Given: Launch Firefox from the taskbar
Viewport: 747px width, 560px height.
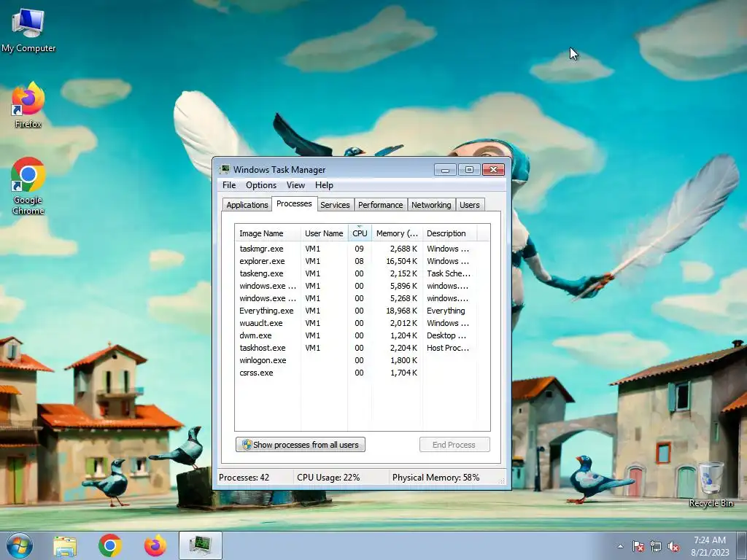Looking at the screenshot, I should coord(155,545).
